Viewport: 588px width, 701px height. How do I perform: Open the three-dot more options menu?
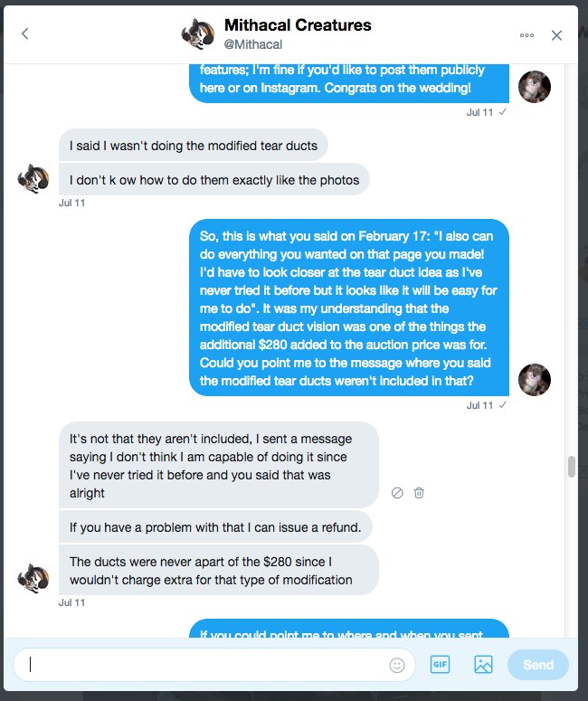526,35
